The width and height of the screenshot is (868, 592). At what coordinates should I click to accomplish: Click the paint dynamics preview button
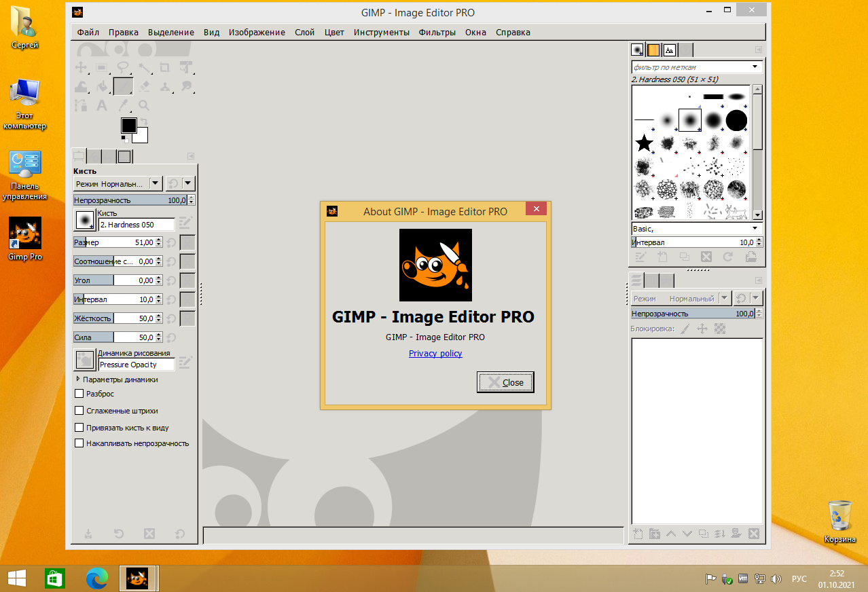(85, 360)
